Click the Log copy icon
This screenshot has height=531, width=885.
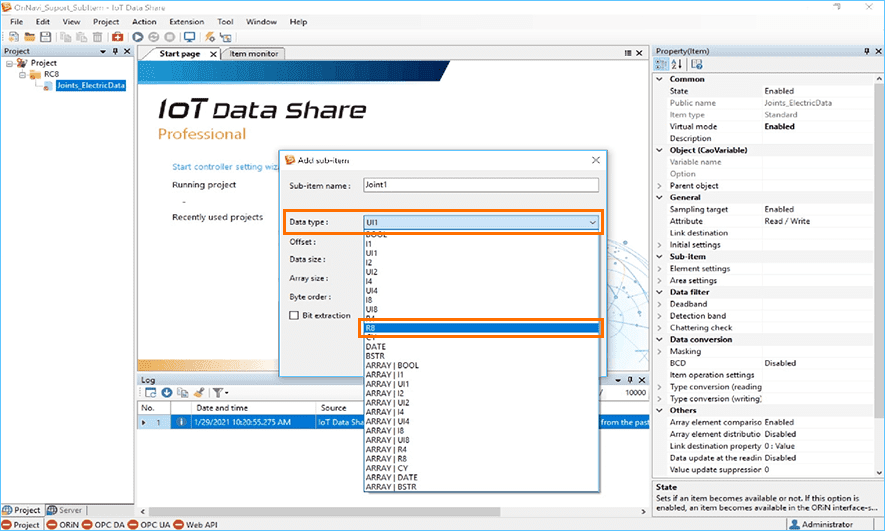[x=182, y=392]
